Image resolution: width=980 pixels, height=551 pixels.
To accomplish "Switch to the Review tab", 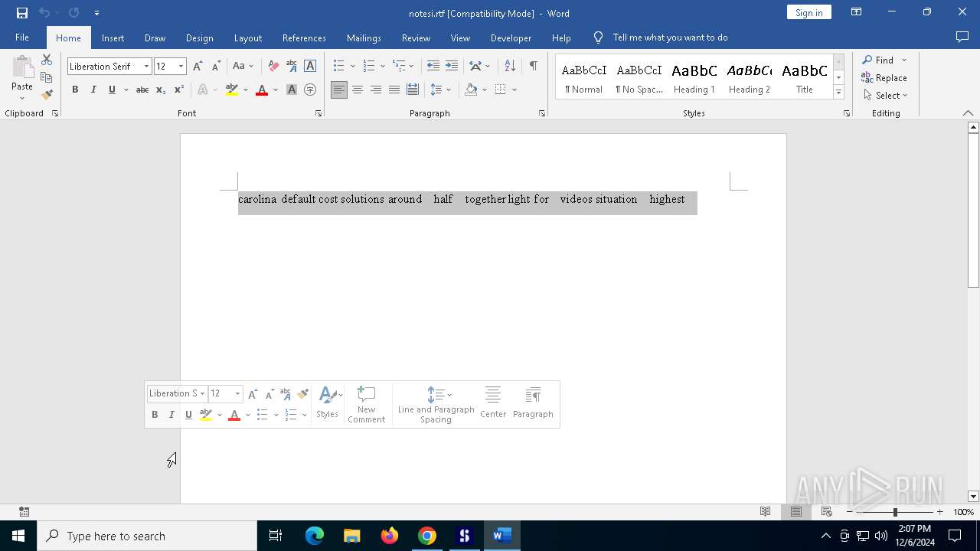I will [x=416, y=37].
